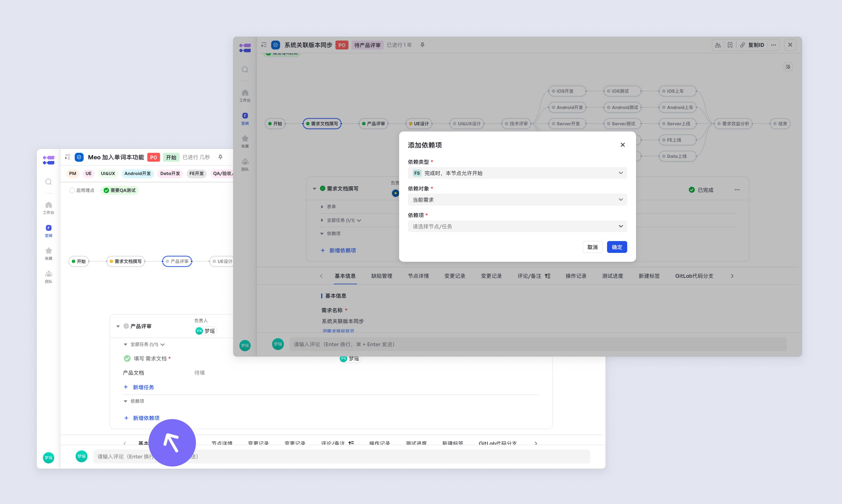Open the more menu next to 已完成
Image resolution: width=842 pixels, height=504 pixels.
[737, 190]
